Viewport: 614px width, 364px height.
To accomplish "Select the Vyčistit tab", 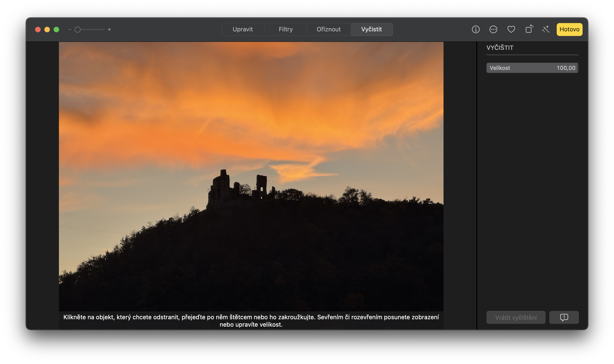I will tap(371, 29).
